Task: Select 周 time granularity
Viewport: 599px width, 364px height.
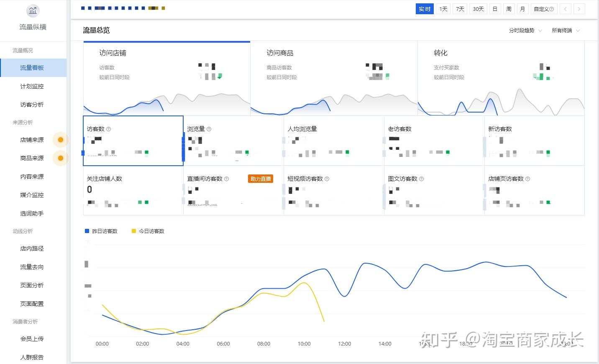Action: click(509, 9)
